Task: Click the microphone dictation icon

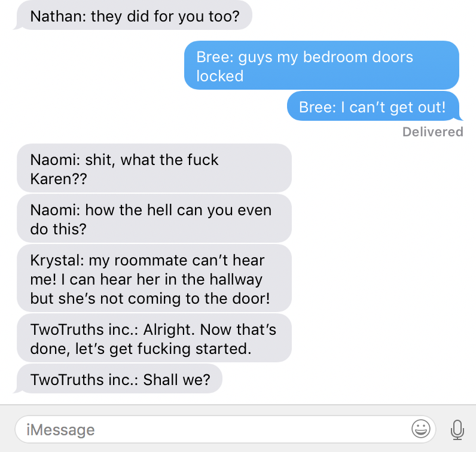Action: (457, 429)
